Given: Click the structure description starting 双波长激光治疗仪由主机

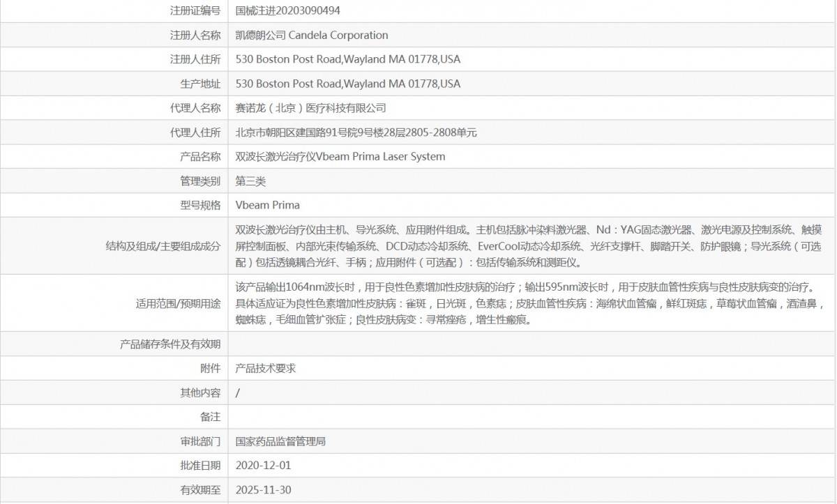Looking at the screenshot, I should tap(528, 246).
